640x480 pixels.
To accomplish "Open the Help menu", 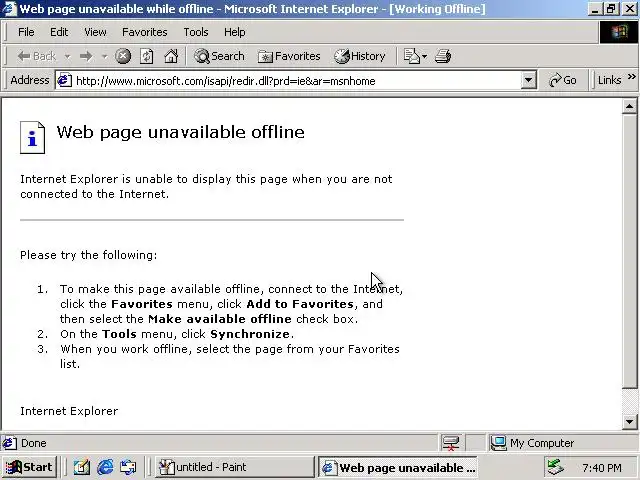I will pyautogui.click(x=235, y=32).
